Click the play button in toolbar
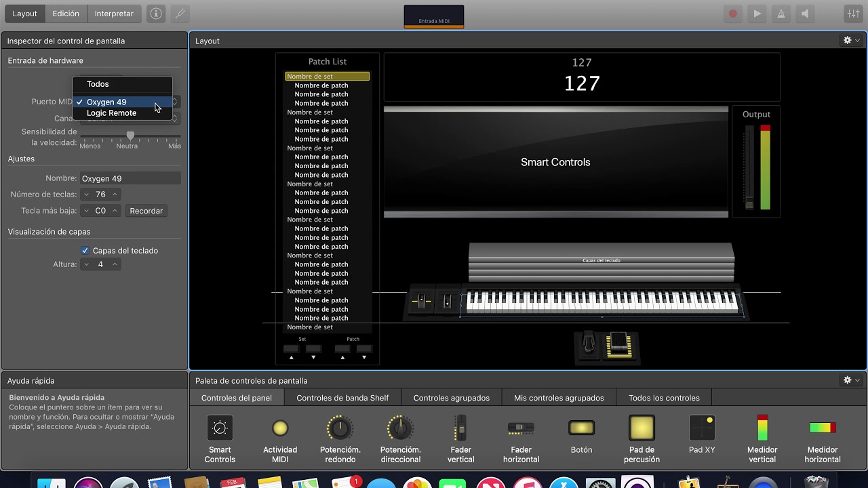The width and height of the screenshot is (868, 488). click(x=757, y=14)
